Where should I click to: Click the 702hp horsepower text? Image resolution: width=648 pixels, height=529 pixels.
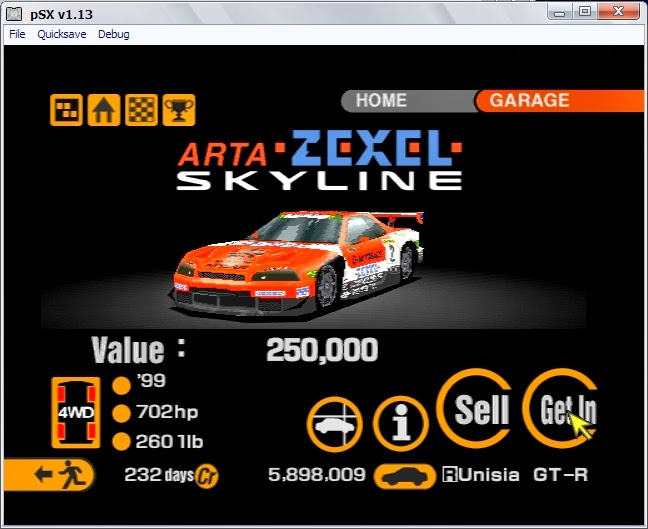167,412
